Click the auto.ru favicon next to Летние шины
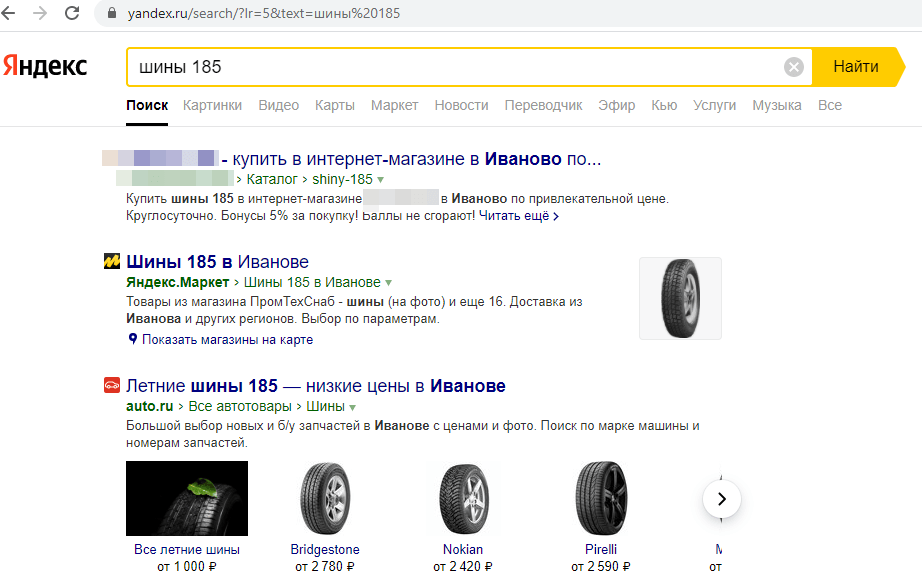Viewport: 922px width, 584px height. click(x=112, y=385)
